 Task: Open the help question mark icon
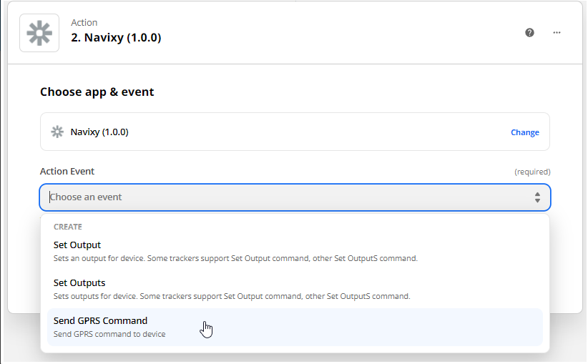point(529,33)
